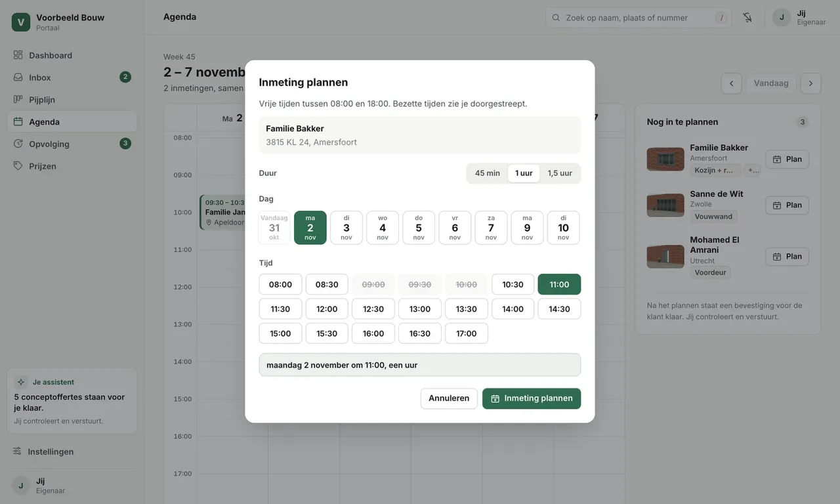Select 45 min duration
This screenshot has height=504, width=840.
pos(488,173)
